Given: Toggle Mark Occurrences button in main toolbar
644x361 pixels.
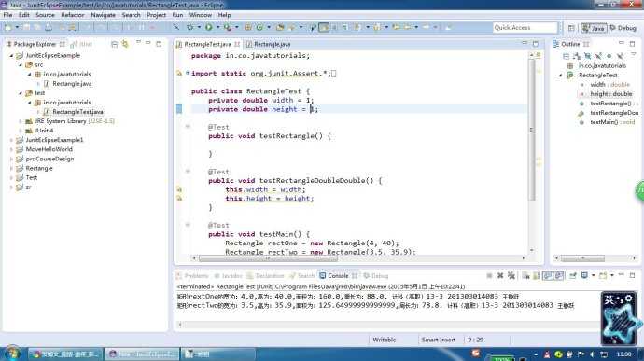Looking at the screenshot, I should tap(324, 27).
